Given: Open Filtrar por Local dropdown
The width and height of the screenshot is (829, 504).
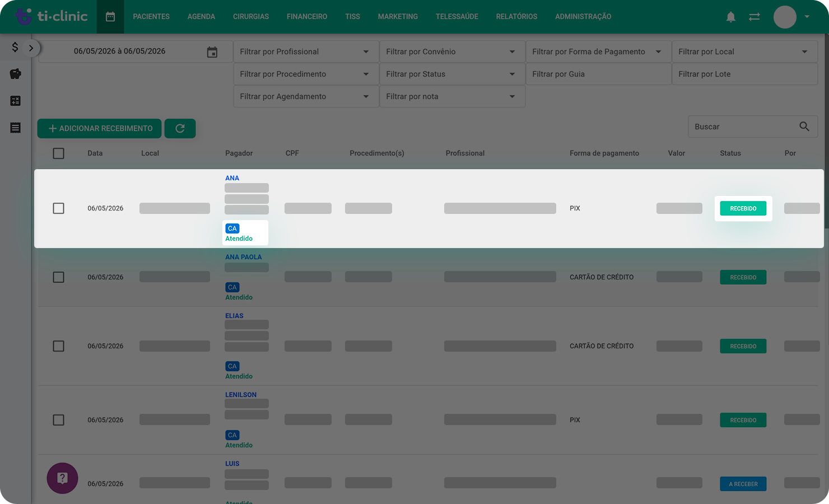Looking at the screenshot, I should pos(744,52).
